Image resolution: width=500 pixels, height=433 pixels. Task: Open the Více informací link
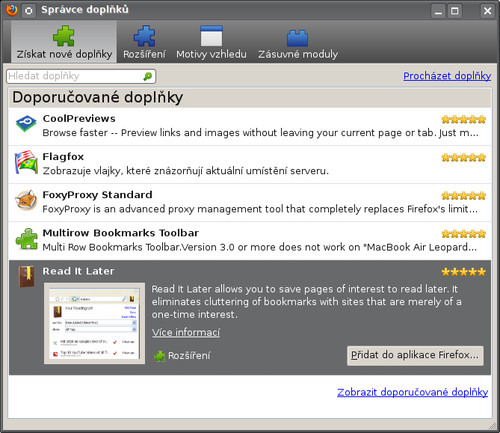[186, 332]
